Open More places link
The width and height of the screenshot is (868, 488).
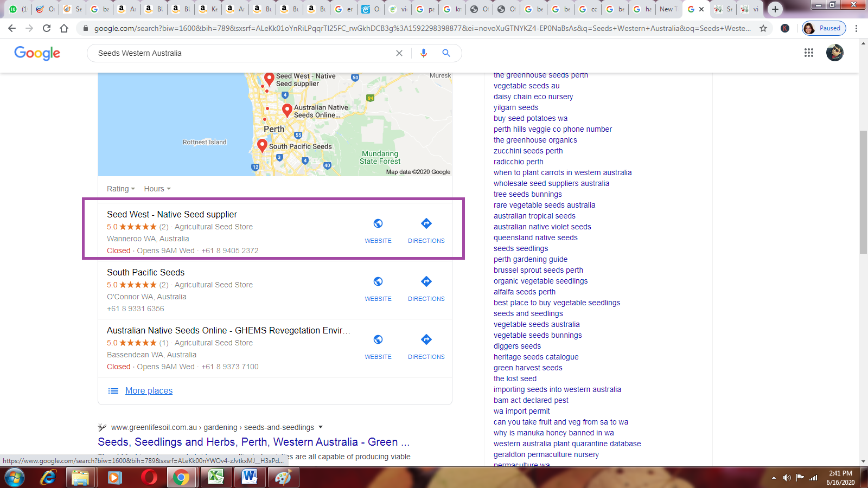[149, 391]
